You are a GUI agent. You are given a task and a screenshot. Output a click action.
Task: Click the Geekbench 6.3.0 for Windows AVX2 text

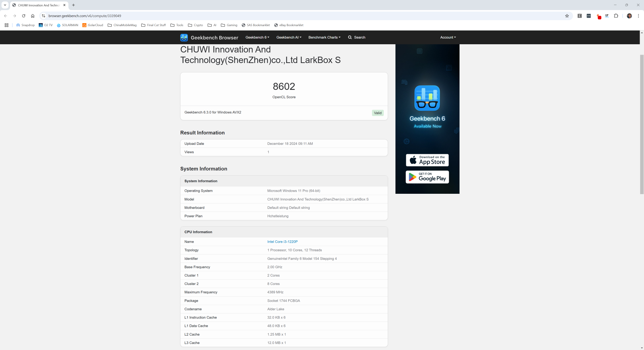pos(213,113)
